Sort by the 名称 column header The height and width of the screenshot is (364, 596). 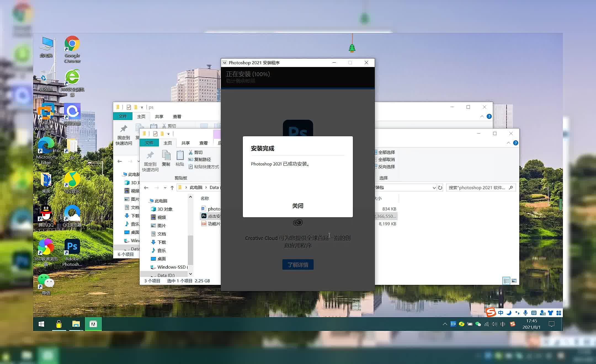(x=205, y=198)
